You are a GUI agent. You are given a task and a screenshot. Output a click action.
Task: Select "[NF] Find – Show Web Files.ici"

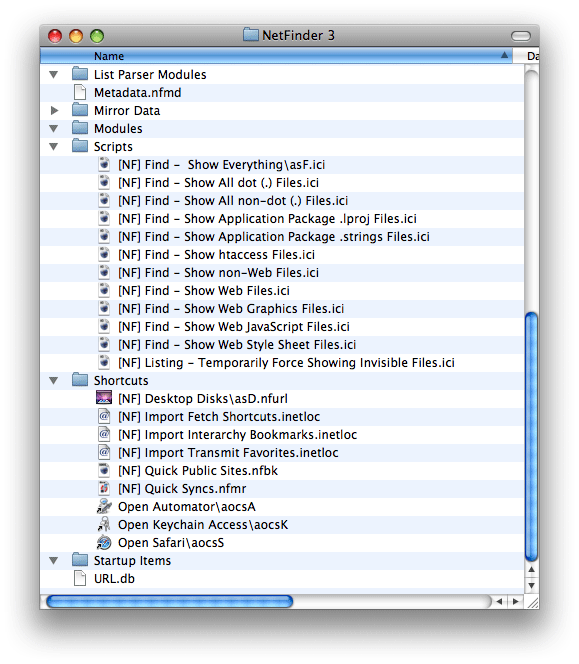click(204, 291)
